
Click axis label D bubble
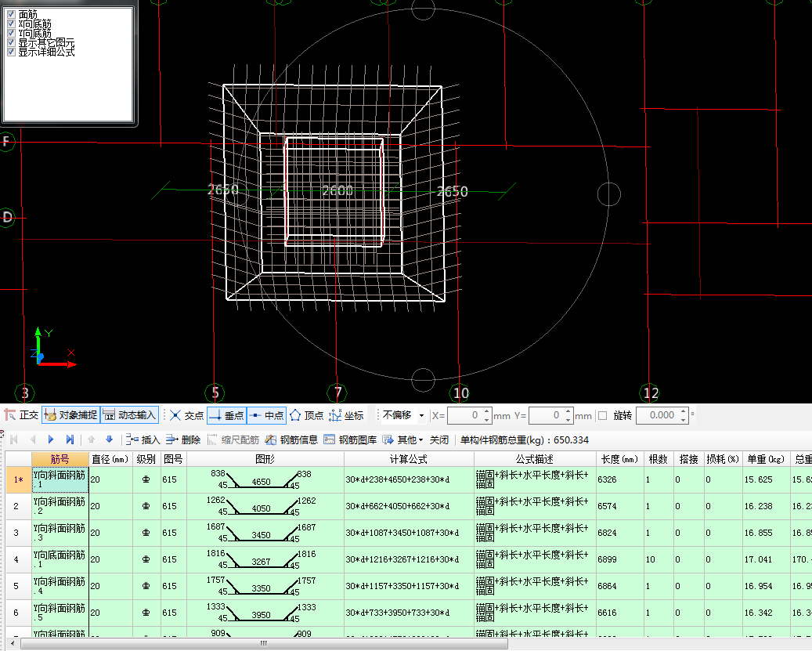pyautogui.click(x=7, y=217)
